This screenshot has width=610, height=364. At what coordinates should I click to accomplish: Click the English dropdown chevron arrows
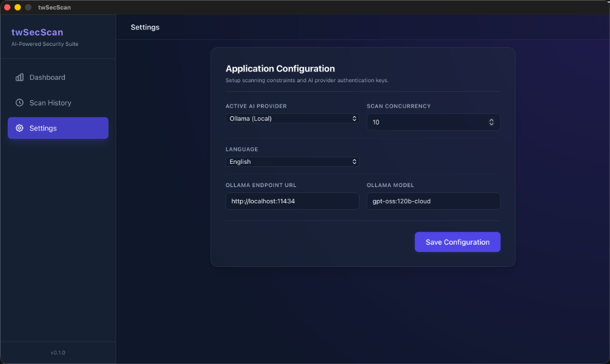point(354,162)
